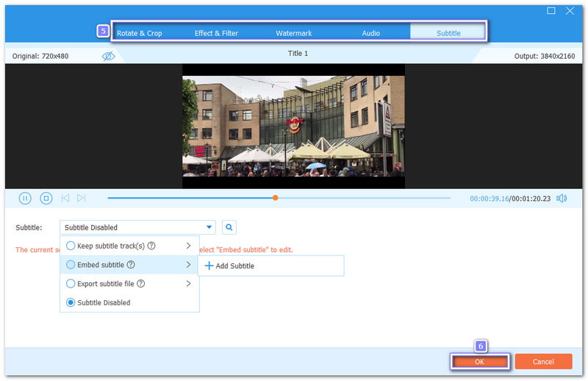
Task: Pause the video playback
Action: [x=25, y=198]
